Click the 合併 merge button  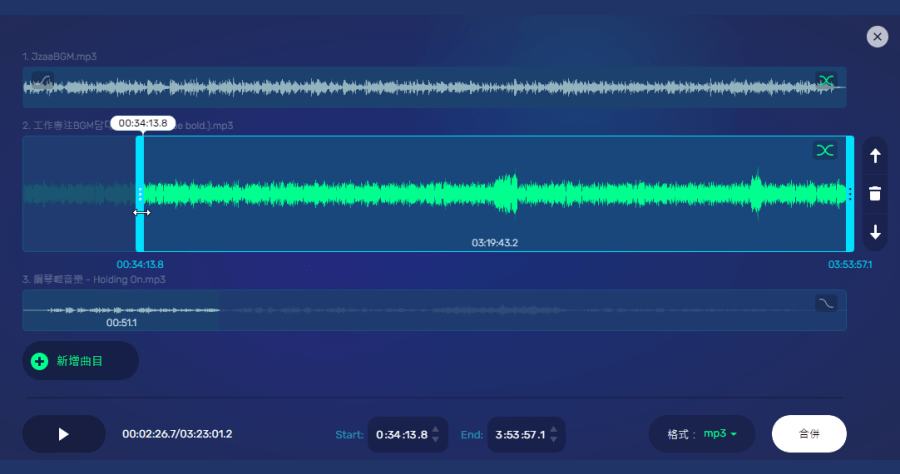(809, 434)
